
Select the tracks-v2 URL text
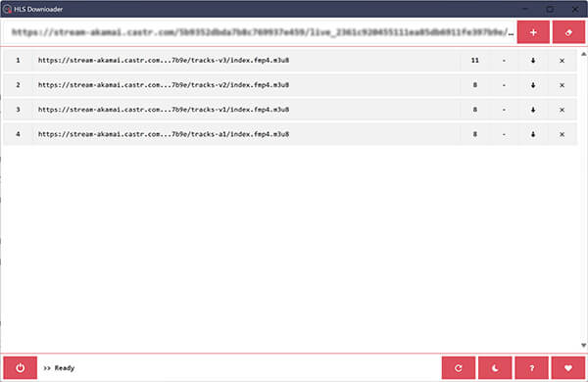click(164, 84)
